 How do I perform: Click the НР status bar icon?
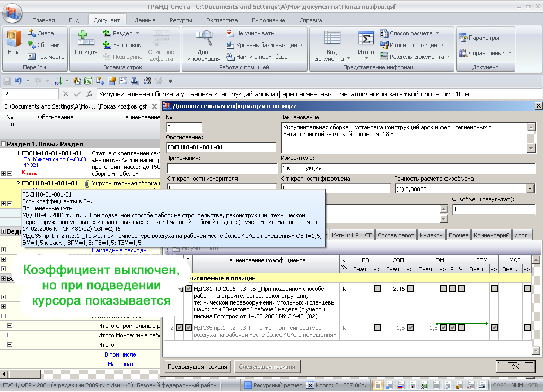(435, 385)
